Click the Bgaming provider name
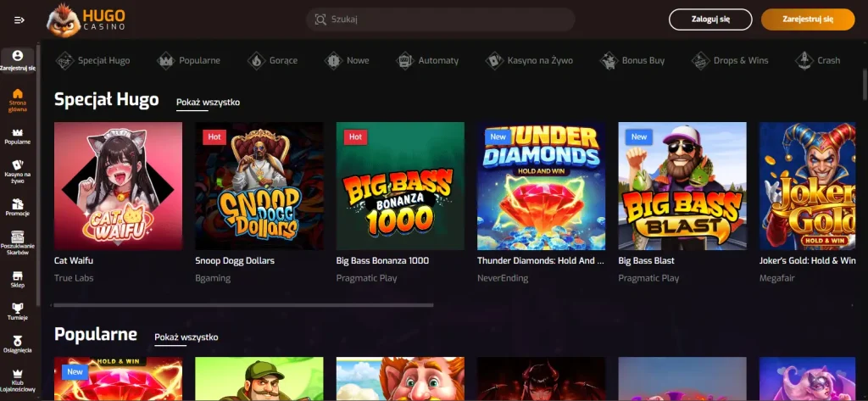This screenshot has width=868, height=401. click(213, 278)
